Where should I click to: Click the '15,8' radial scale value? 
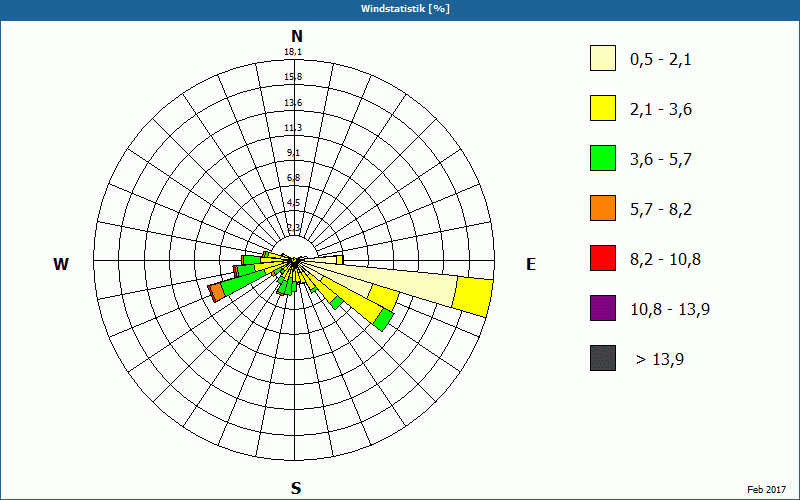click(x=293, y=77)
